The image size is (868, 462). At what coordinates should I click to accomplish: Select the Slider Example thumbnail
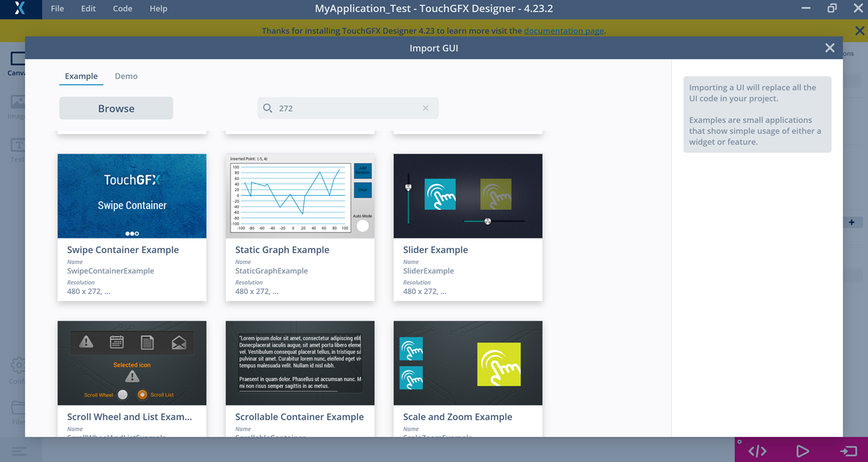tap(468, 196)
